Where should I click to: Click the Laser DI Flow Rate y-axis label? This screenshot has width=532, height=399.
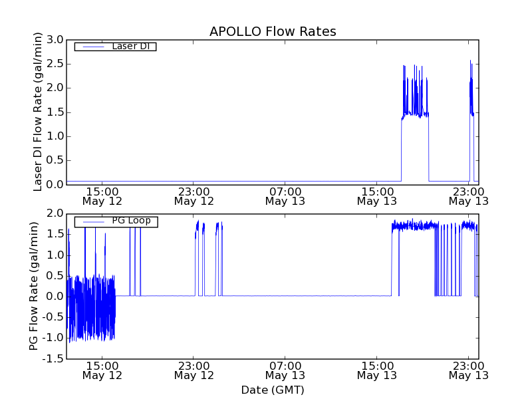(x=38, y=112)
